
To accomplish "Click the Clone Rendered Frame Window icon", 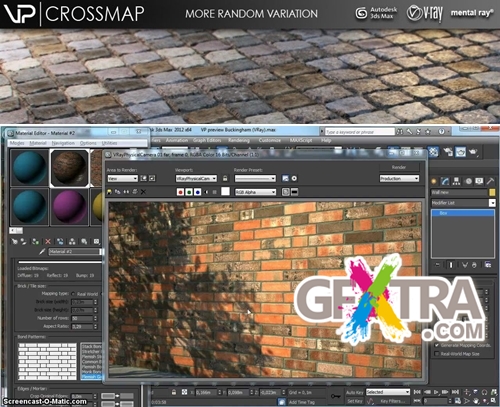I will (126, 192).
